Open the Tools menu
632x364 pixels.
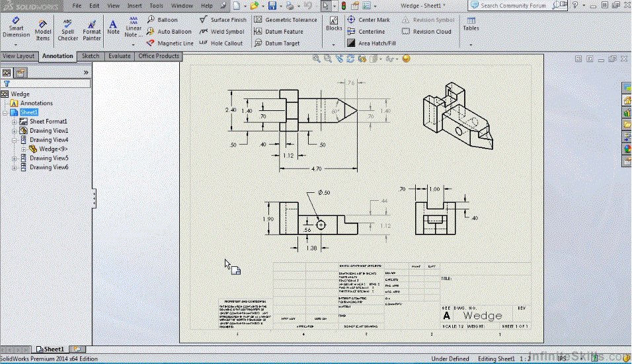click(156, 6)
